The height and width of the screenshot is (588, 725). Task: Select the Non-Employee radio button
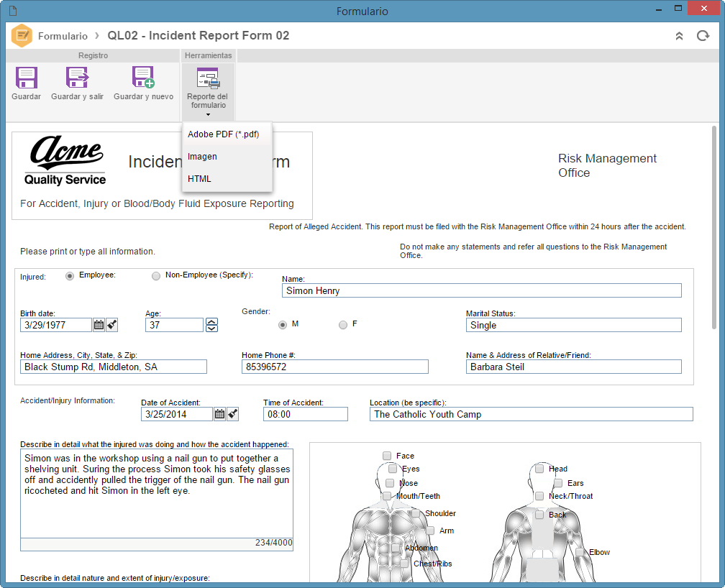pyautogui.click(x=156, y=276)
